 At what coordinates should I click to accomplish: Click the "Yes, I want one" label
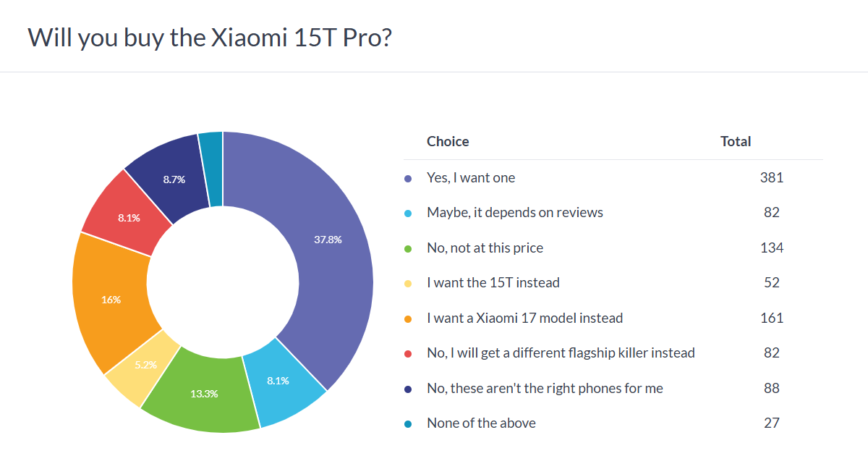pyautogui.click(x=471, y=177)
